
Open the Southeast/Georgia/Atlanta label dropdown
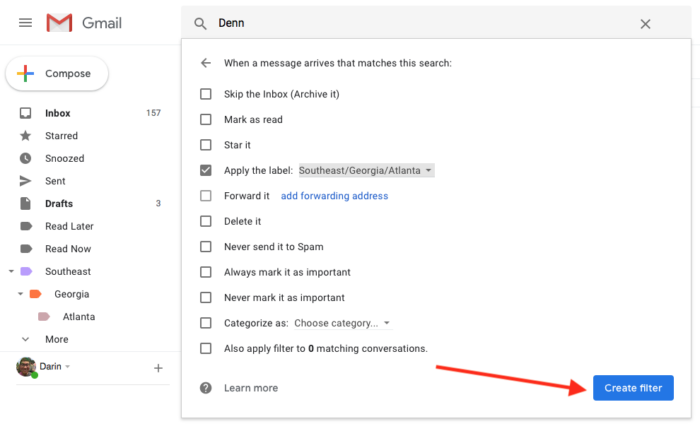[x=366, y=171]
